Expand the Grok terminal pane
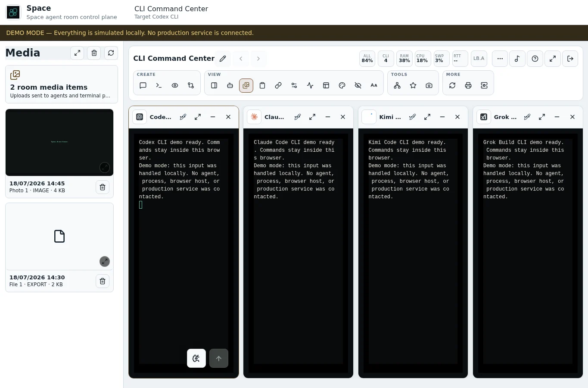The height and width of the screenshot is (388, 588). (542, 117)
